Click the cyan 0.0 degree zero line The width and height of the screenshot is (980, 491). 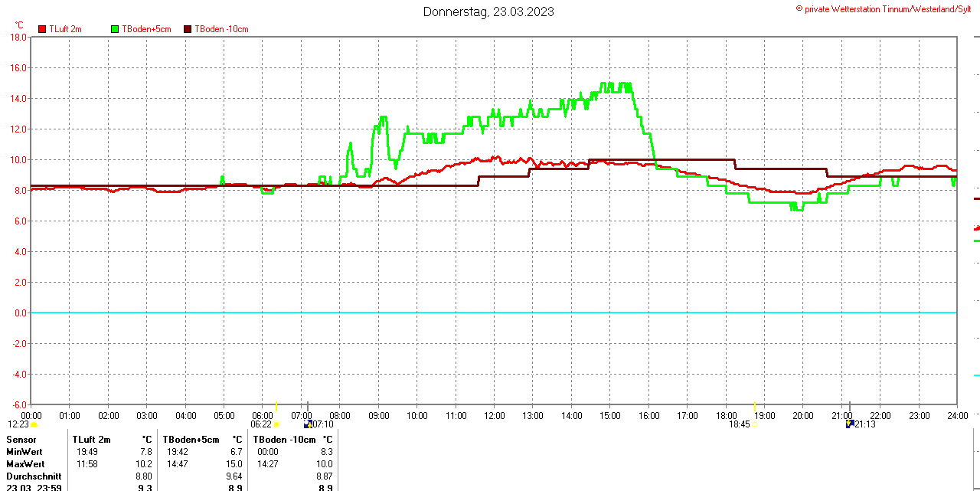pyautogui.click(x=490, y=313)
